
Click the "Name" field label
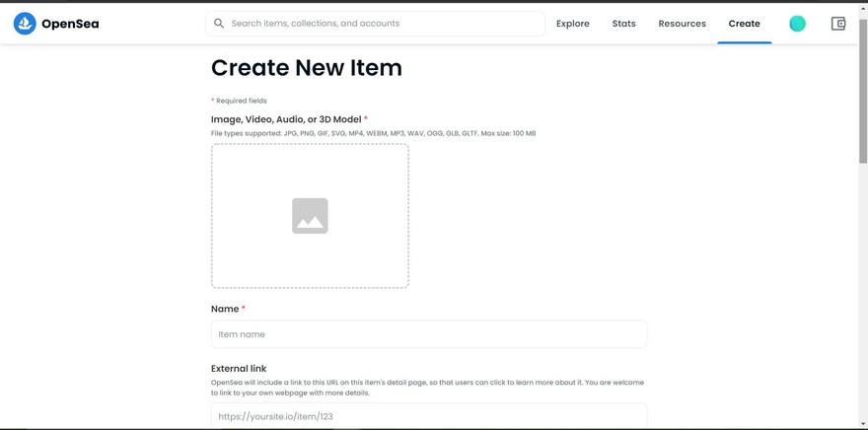pos(225,309)
